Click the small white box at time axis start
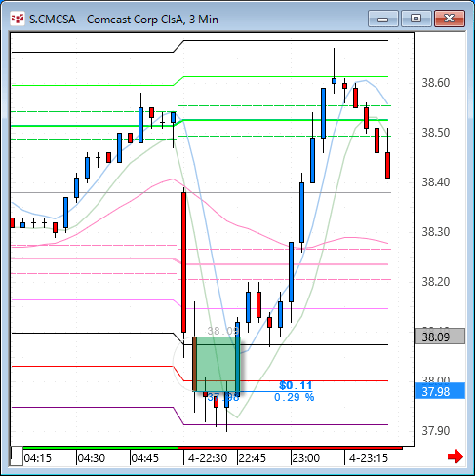Viewport: 475px width, 476px height. (17, 456)
